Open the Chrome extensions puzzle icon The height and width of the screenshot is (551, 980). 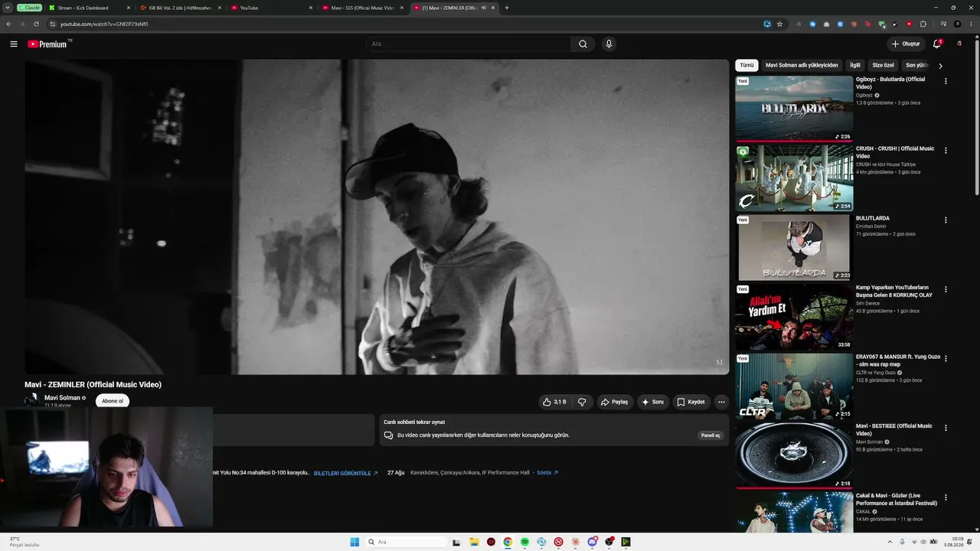point(923,24)
